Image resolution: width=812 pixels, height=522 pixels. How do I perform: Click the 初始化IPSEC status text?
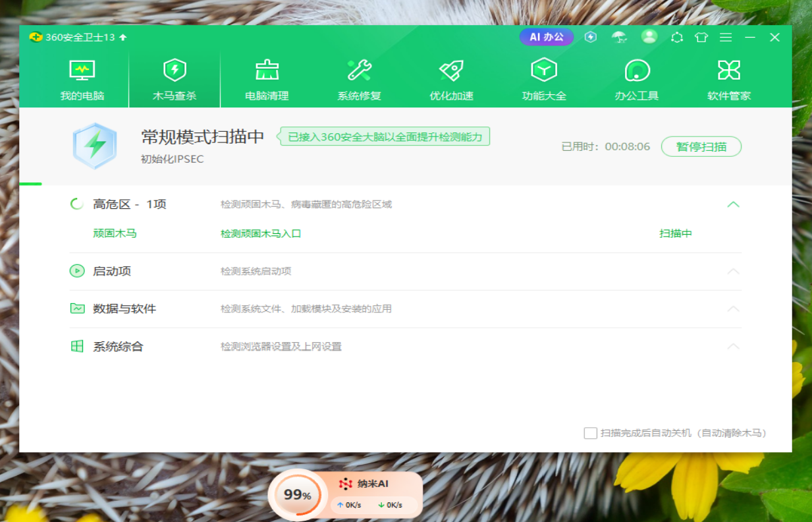(173, 159)
